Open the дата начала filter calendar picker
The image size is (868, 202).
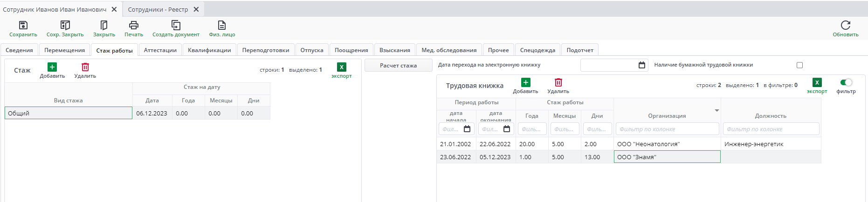[x=467, y=129]
